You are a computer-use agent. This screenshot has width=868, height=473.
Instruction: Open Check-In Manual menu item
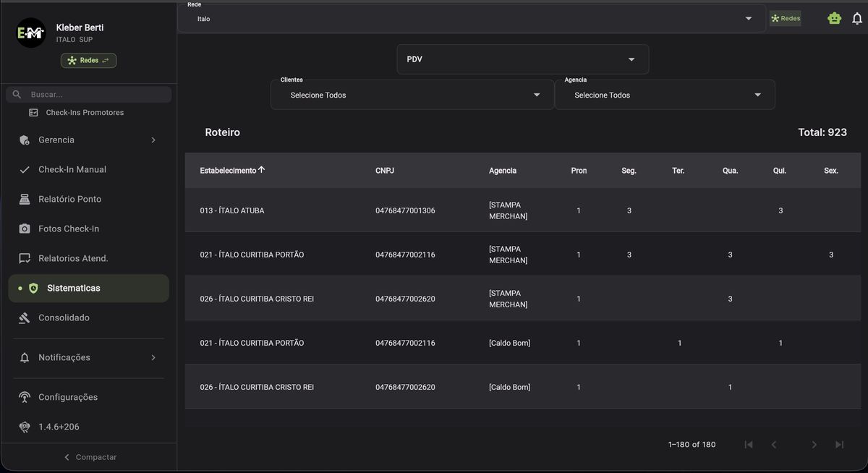pyautogui.click(x=72, y=169)
